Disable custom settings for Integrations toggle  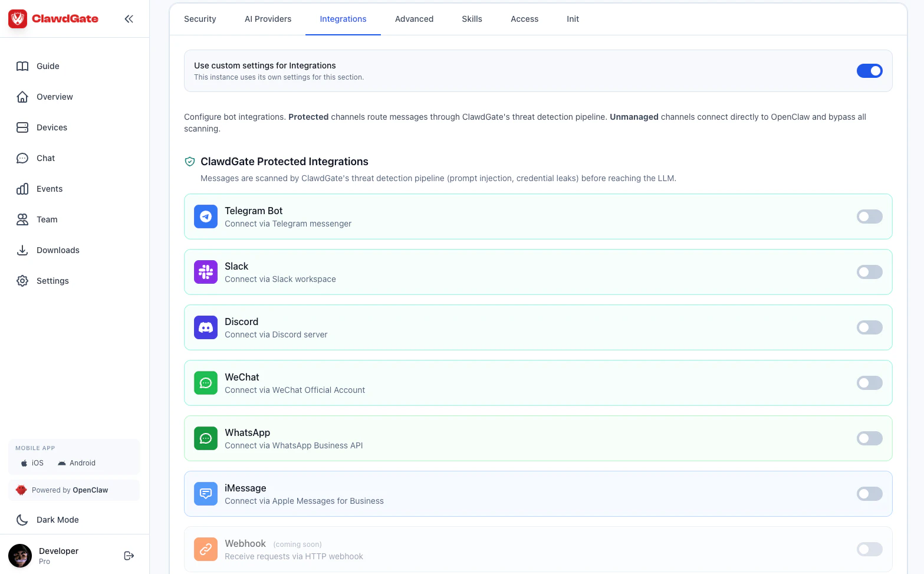tap(870, 71)
